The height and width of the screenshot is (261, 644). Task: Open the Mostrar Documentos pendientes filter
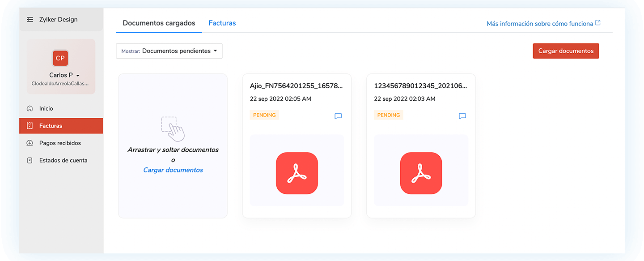click(x=169, y=51)
